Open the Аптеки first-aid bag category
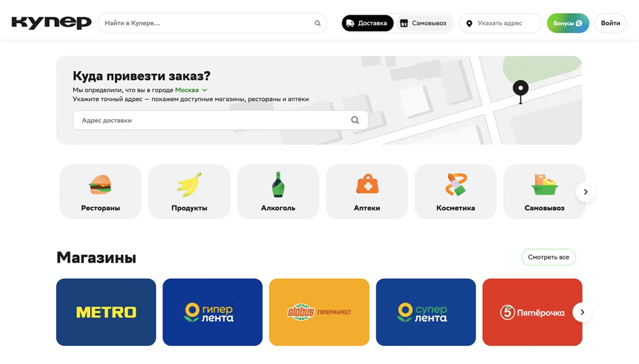 tap(367, 192)
